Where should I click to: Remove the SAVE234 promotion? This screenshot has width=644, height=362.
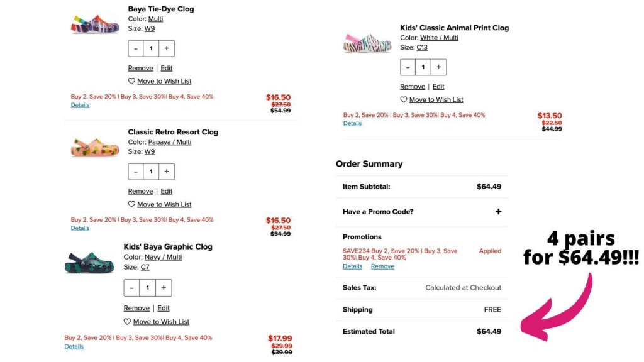(x=382, y=266)
